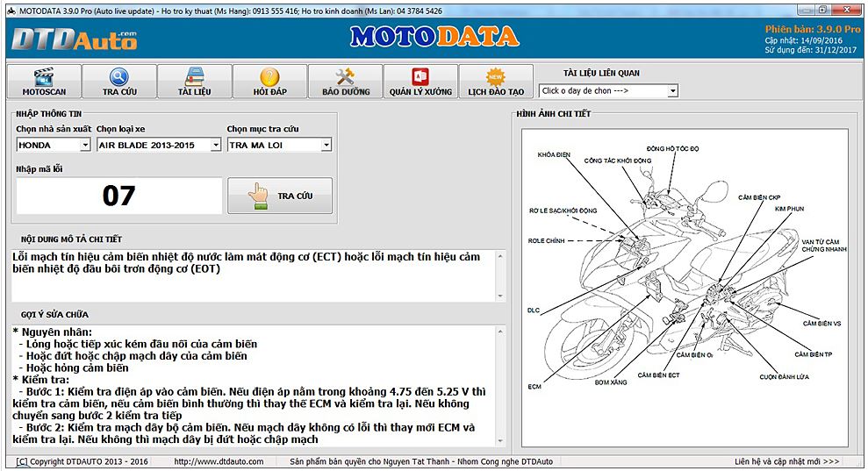Open the http://www.dtdauto.com link
The width and height of the screenshot is (868, 471).
click(219, 461)
